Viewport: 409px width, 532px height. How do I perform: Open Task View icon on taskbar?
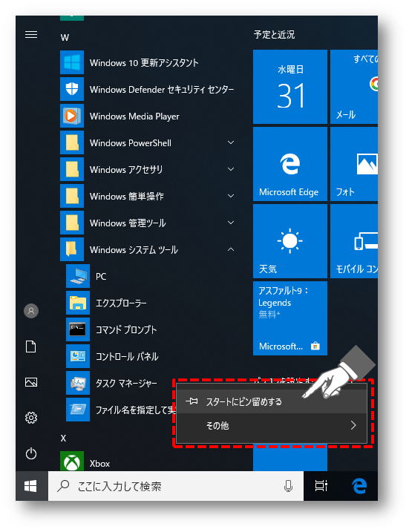(321, 486)
